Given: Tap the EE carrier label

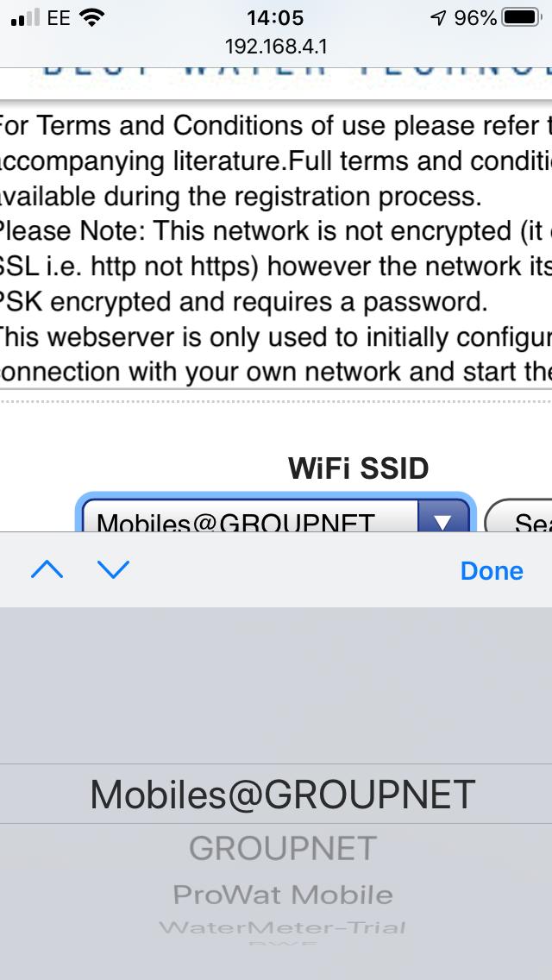Looking at the screenshot, I should 59,18.
